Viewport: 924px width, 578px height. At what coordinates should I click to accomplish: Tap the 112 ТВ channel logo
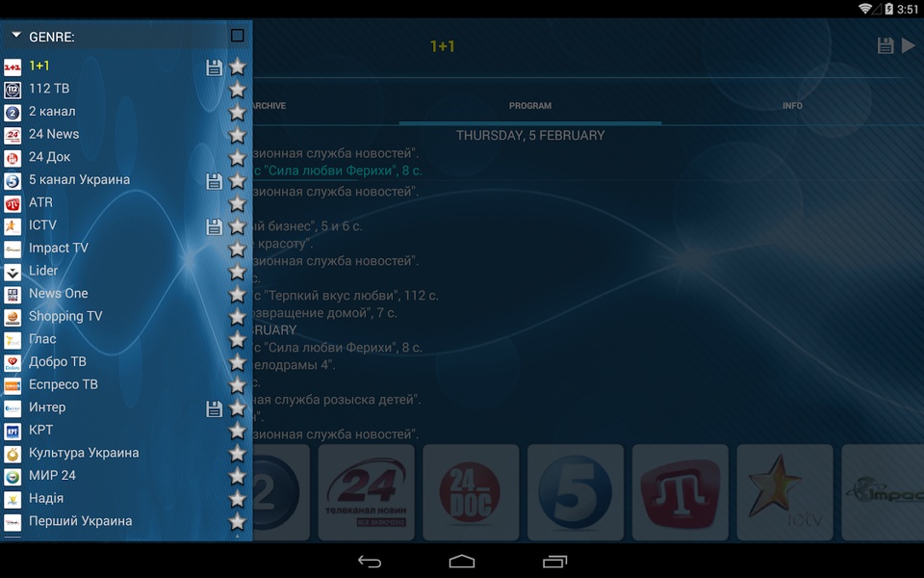pyautogui.click(x=13, y=90)
